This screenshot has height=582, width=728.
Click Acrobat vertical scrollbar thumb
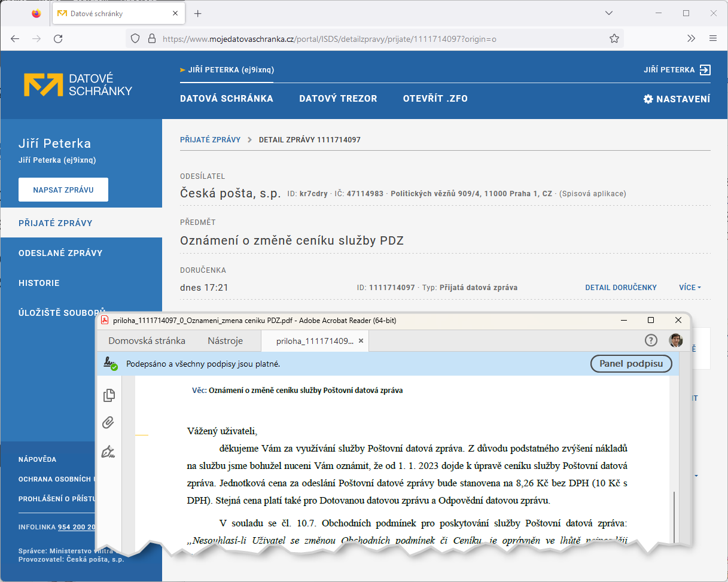pyautogui.click(x=674, y=518)
